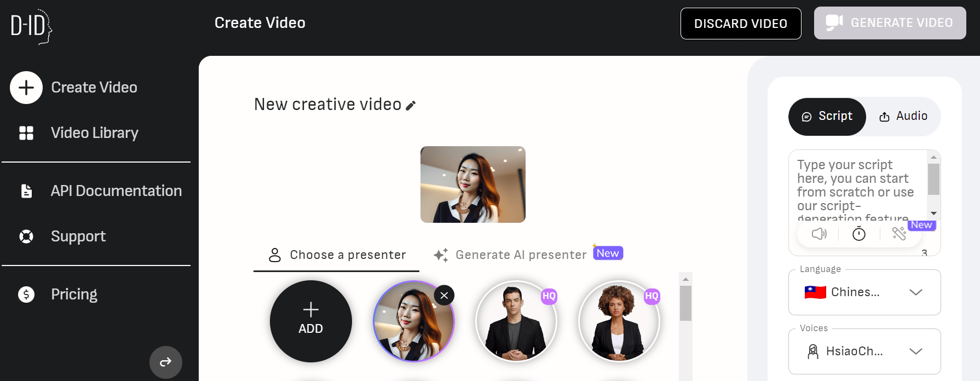Select the Choose a presenter tab
The width and height of the screenshot is (980, 381).
[337, 255]
